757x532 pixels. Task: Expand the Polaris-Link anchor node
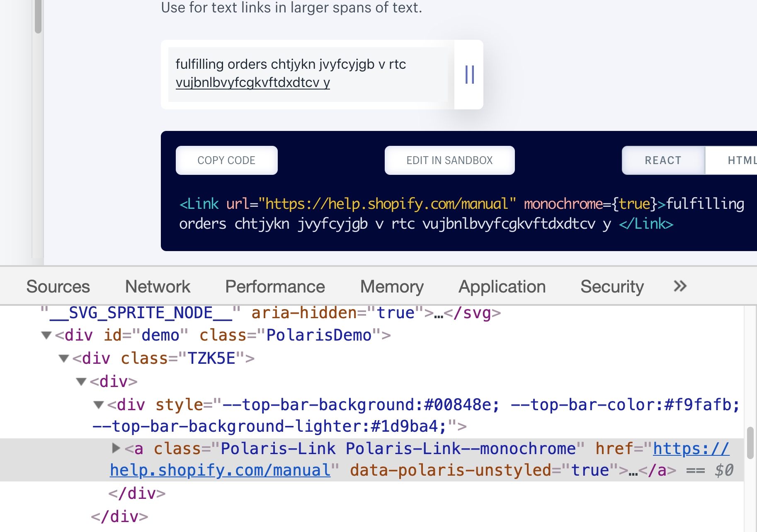point(116,448)
